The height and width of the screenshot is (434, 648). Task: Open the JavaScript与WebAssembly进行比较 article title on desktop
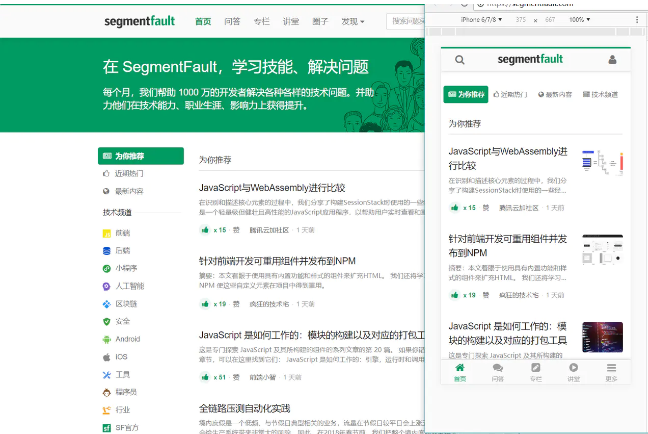pyautogui.click(x=272, y=187)
